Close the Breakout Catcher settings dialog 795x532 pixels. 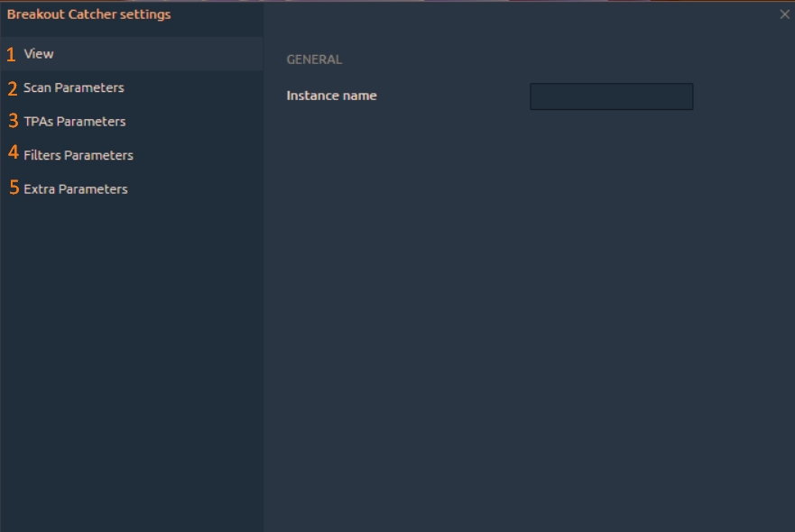784,14
